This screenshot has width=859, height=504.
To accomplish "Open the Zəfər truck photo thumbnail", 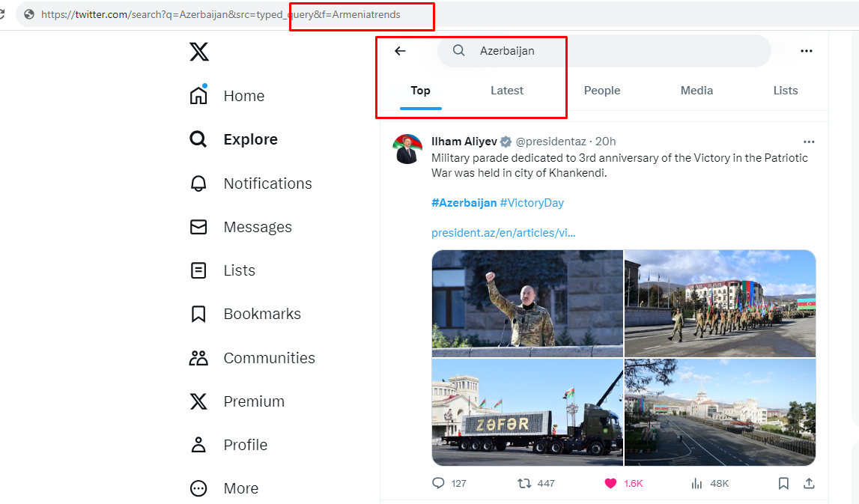I will (x=527, y=412).
